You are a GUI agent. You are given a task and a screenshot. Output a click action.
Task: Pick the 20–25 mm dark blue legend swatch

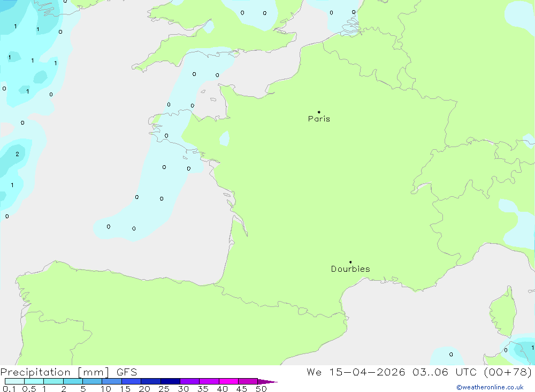(x=150, y=381)
